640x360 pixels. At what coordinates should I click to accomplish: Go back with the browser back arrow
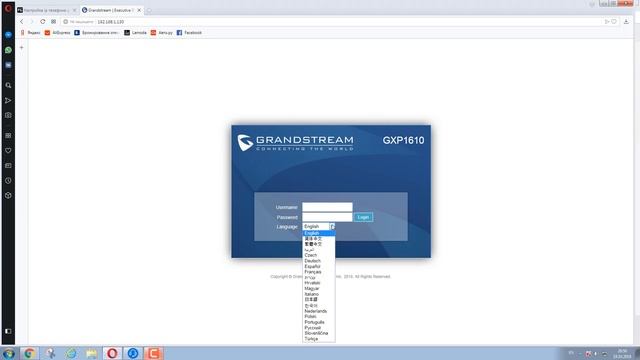click(22, 22)
